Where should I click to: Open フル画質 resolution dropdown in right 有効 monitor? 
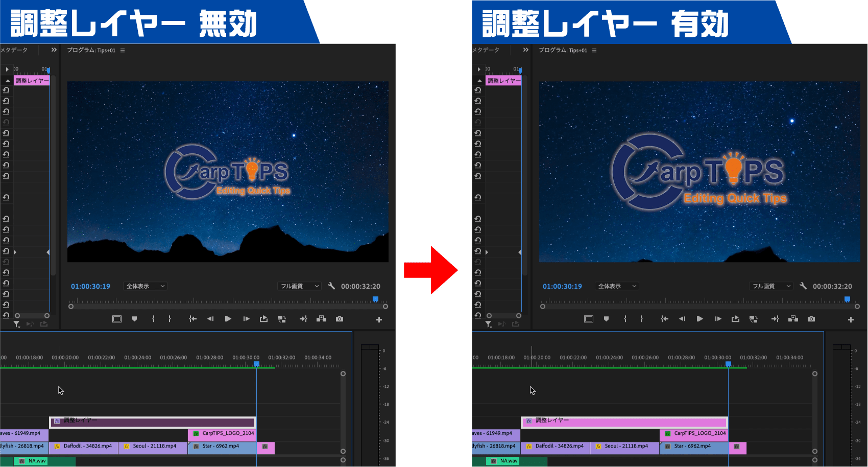click(771, 286)
